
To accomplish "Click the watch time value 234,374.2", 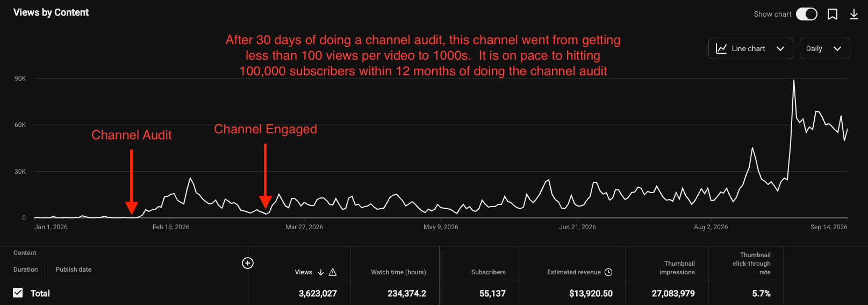I will [407, 294].
